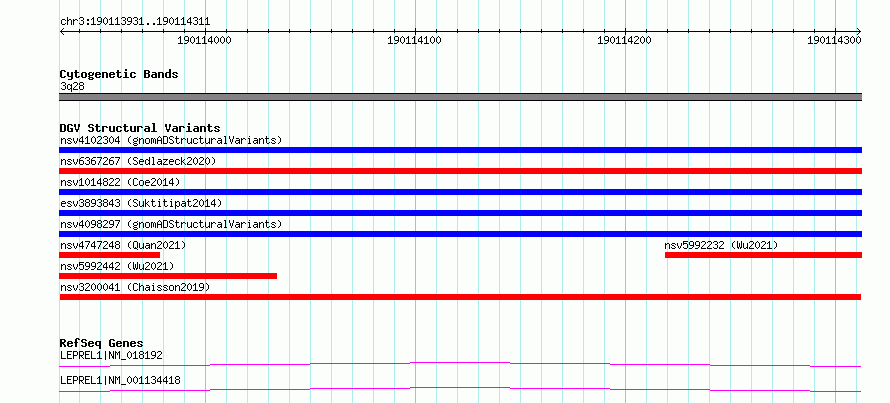Open variant nsv4747248 (Quan2021) label
Image resolution: width=890 pixels, height=403 pixels.
click(x=123, y=245)
